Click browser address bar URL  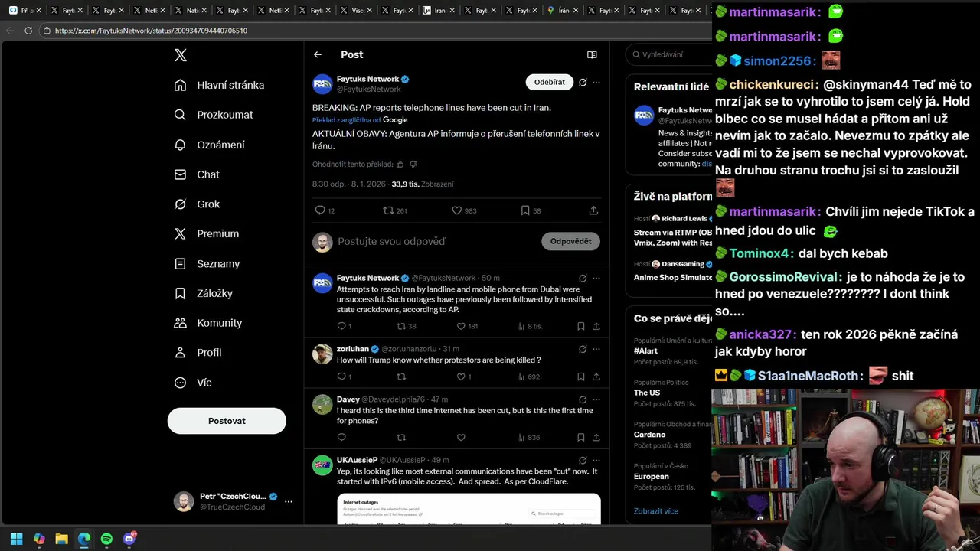151,31
